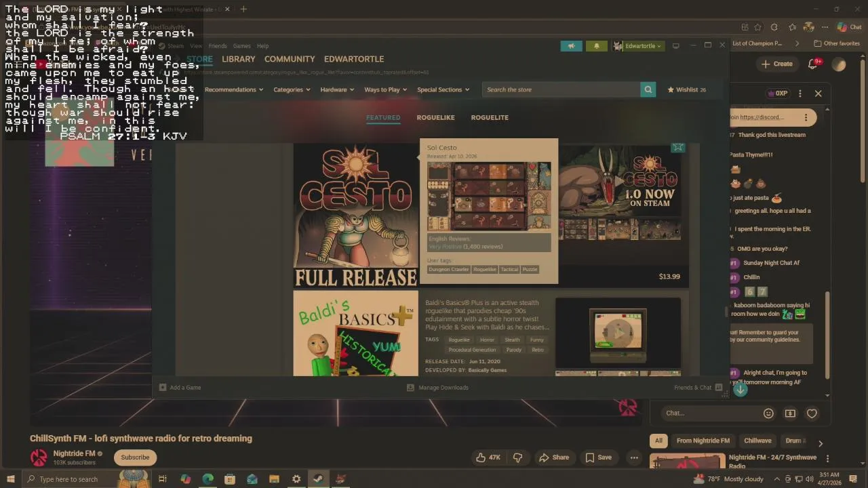Show hidden system tray icons
The image size is (868, 488).
[x=778, y=479]
